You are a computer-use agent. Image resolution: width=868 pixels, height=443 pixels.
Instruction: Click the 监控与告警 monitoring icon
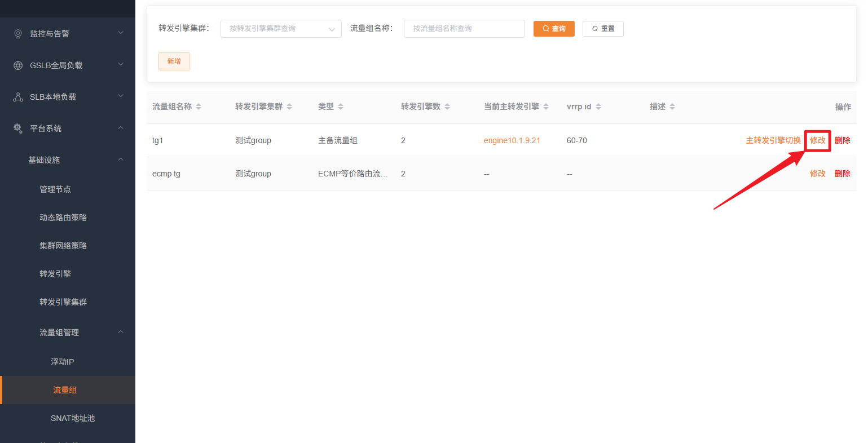point(17,33)
